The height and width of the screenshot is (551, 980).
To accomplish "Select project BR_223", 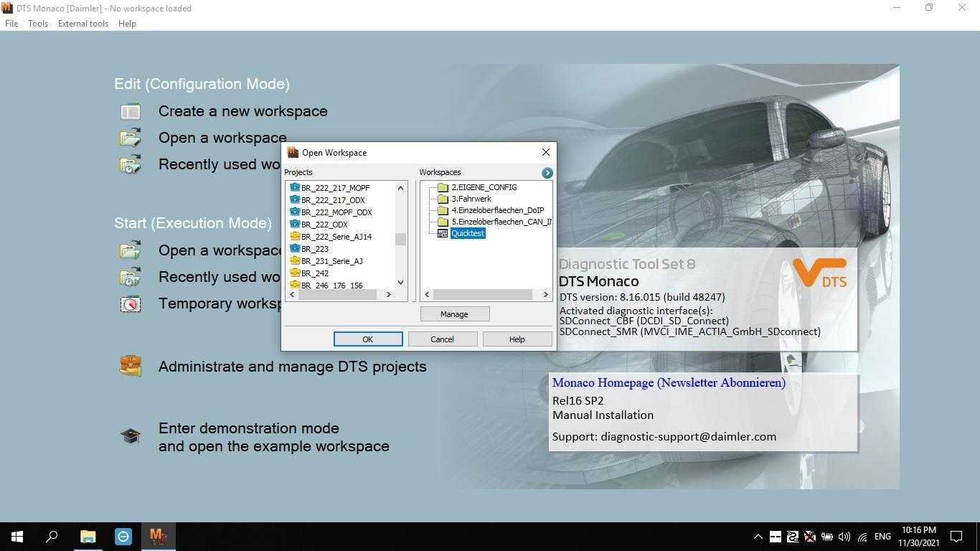I will [x=315, y=249].
